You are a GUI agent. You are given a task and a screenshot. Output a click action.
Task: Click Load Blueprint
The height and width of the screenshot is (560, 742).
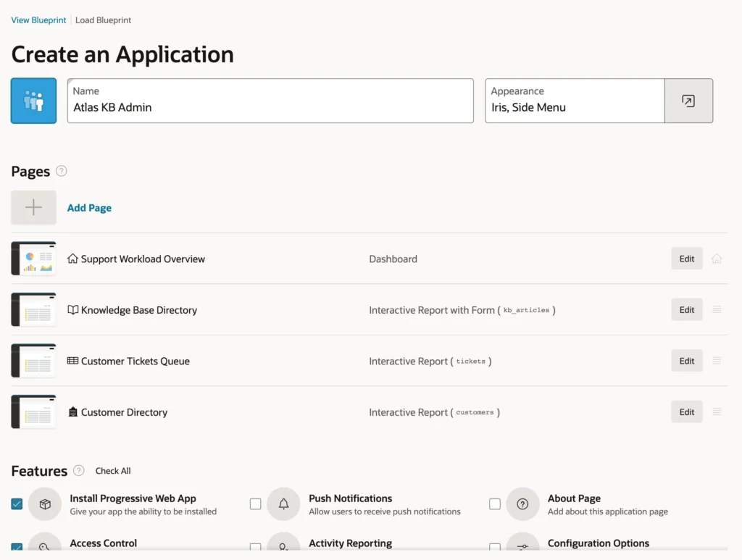click(x=103, y=20)
